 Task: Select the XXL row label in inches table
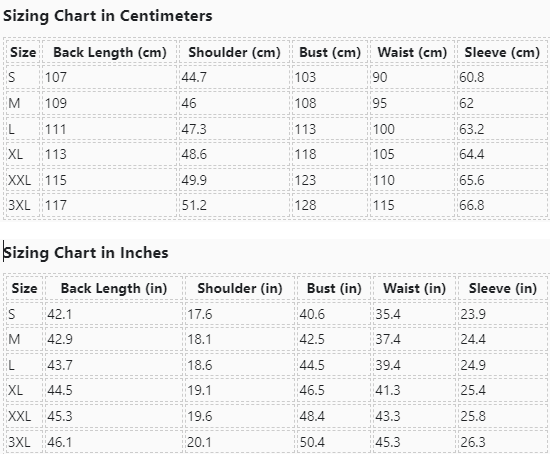24,416
